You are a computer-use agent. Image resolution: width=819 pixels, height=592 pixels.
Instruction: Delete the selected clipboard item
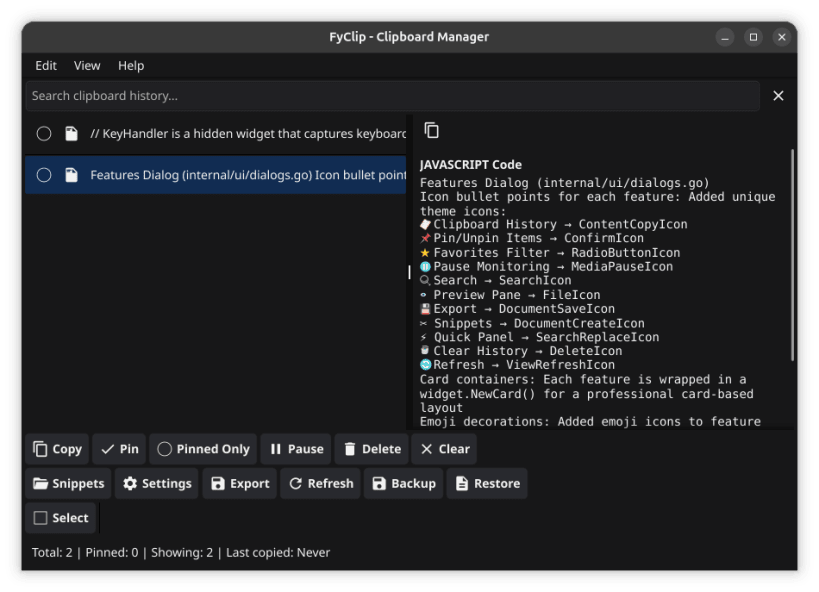[371, 449]
